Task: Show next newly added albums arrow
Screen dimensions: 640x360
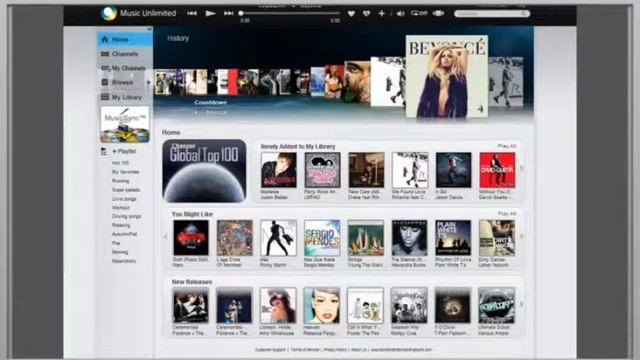Action: [x=522, y=168]
